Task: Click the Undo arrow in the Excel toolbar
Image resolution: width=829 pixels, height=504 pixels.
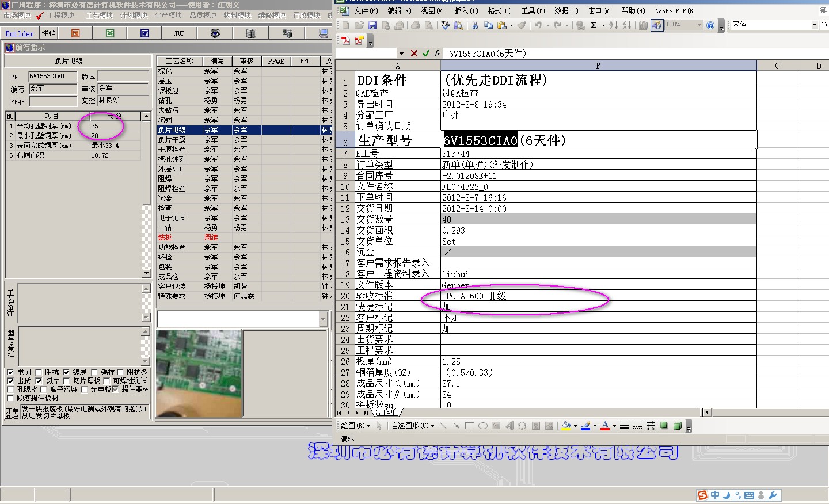Action: 538,25
